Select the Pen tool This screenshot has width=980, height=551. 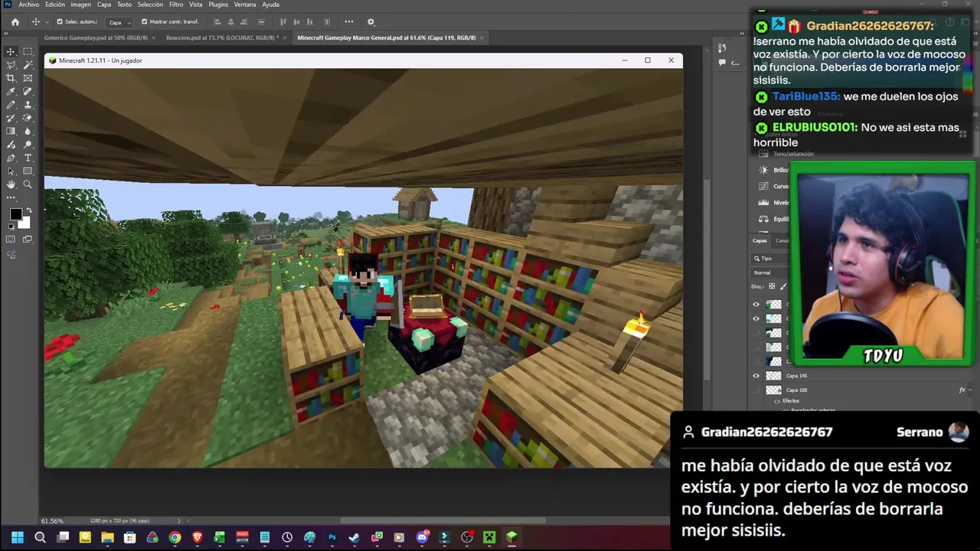(11, 158)
